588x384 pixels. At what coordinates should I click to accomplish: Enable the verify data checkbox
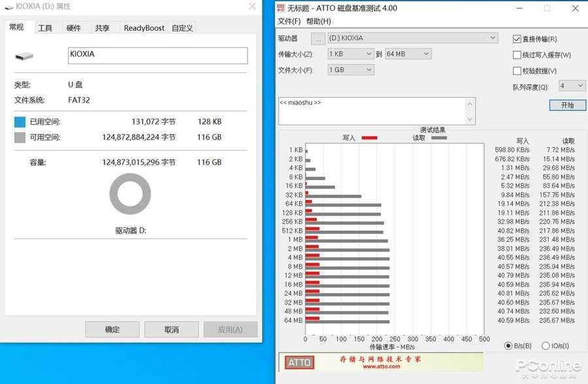click(x=517, y=71)
